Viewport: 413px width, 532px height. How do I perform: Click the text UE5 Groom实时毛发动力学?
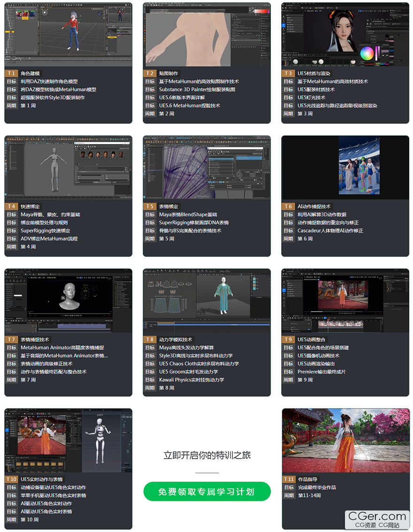click(188, 372)
